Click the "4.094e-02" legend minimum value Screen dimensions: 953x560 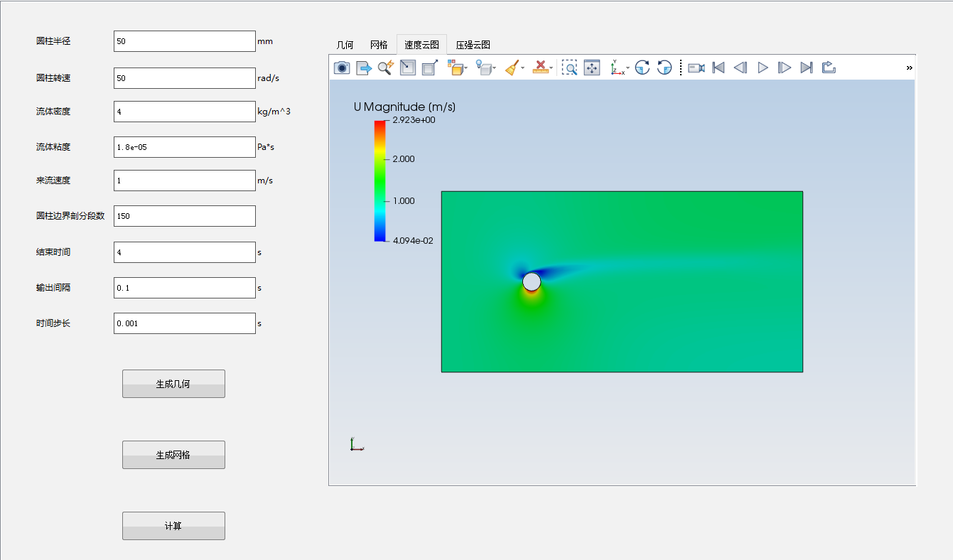pyautogui.click(x=413, y=241)
